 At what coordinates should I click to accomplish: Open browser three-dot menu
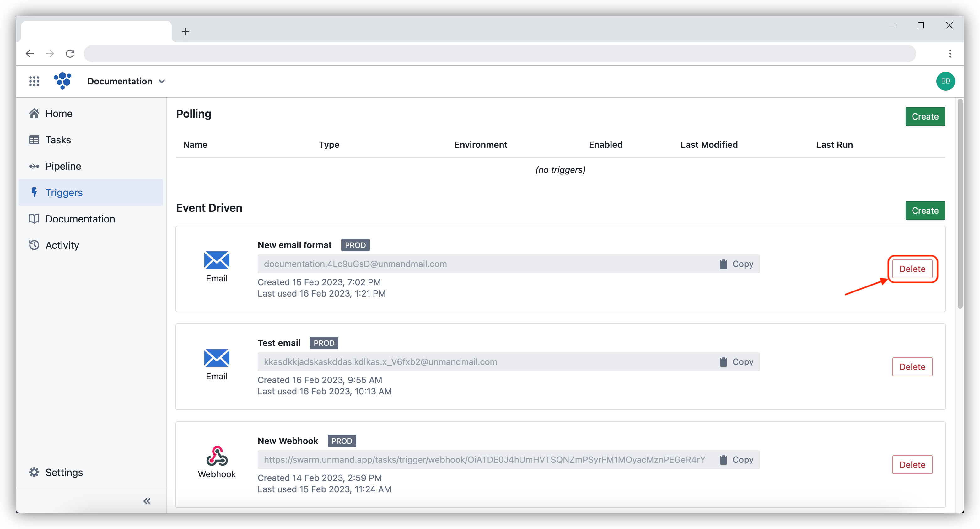pyautogui.click(x=950, y=54)
